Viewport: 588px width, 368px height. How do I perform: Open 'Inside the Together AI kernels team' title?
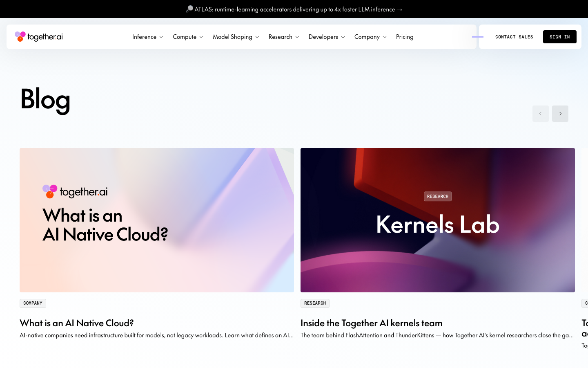(x=372, y=323)
